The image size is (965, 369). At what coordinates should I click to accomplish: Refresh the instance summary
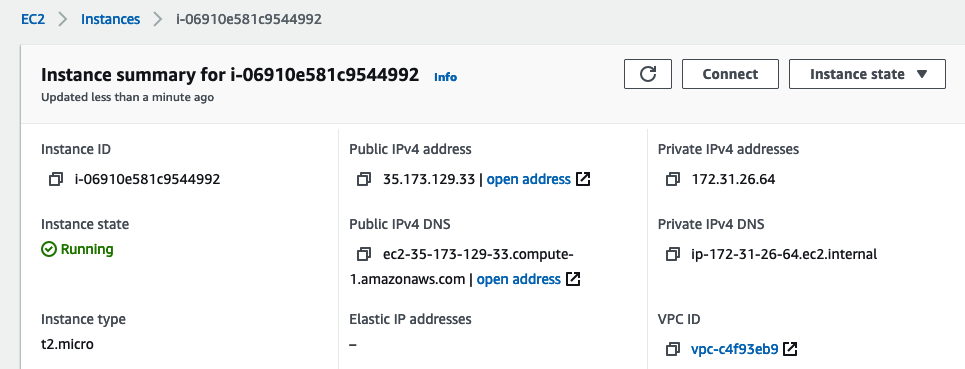pyautogui.click(x=647, y=74)
